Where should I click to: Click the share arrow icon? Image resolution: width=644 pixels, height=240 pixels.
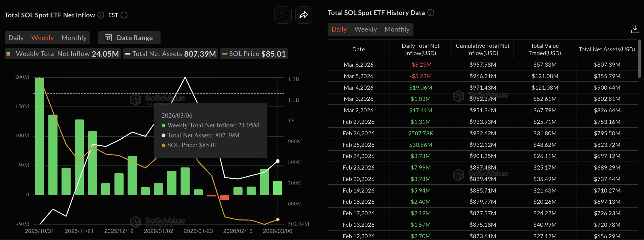click(x=303, y=15)
